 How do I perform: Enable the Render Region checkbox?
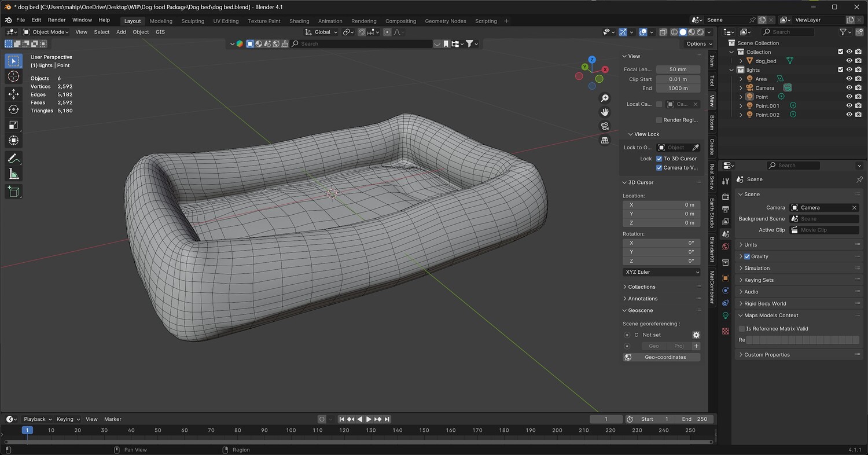click(x=659, y=120)
